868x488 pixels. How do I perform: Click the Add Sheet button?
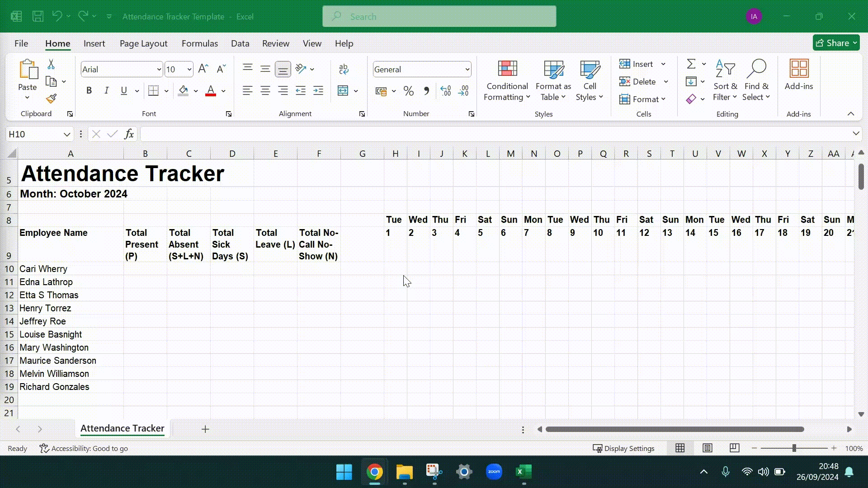point(205,428)
